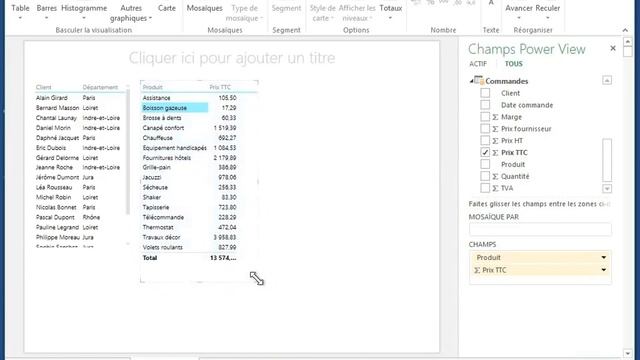Screen dimensions: 640x360
Task: Sort by the Produit column header
Action: tap(152, 87)
